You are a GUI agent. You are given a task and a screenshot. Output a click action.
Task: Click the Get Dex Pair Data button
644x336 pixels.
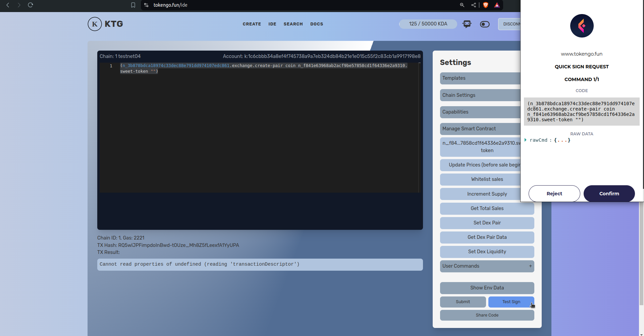coord(487,237)
